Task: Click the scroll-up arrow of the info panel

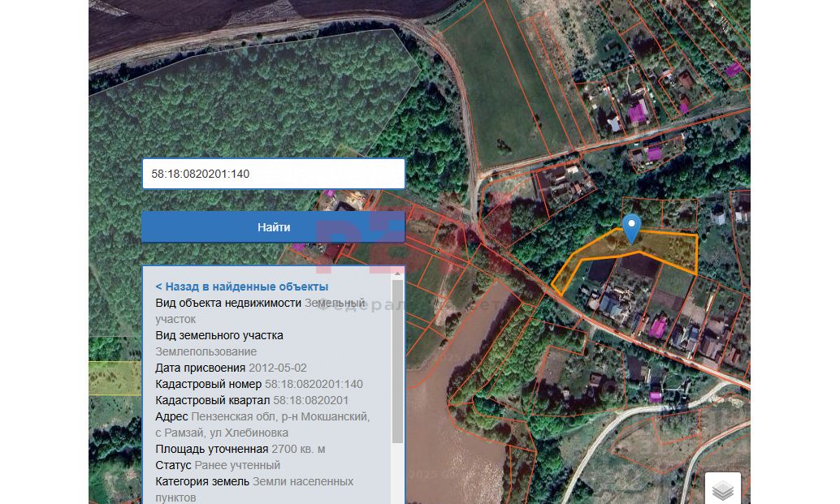Action: pyautogui.click(x=397, y=274)
